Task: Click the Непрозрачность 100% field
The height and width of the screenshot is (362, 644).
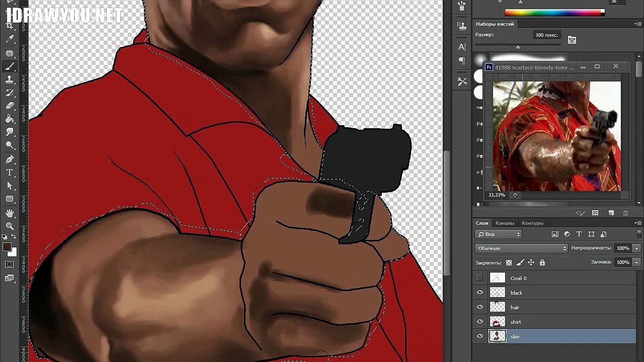Action: coord(623,248)
